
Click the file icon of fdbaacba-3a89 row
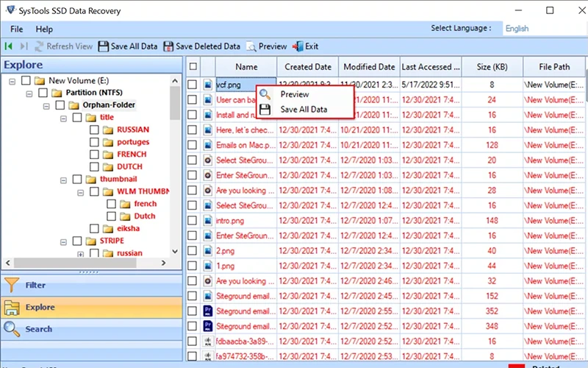point(208,341)
